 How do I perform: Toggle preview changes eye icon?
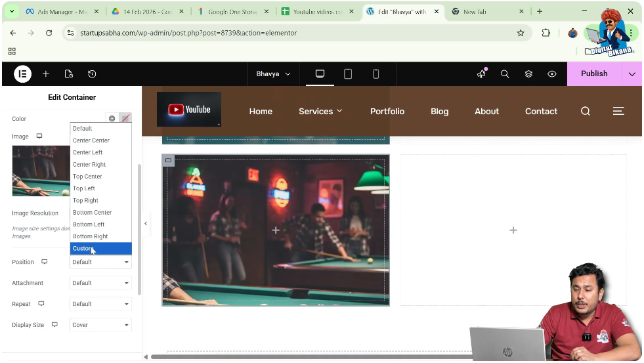(552, 74)
